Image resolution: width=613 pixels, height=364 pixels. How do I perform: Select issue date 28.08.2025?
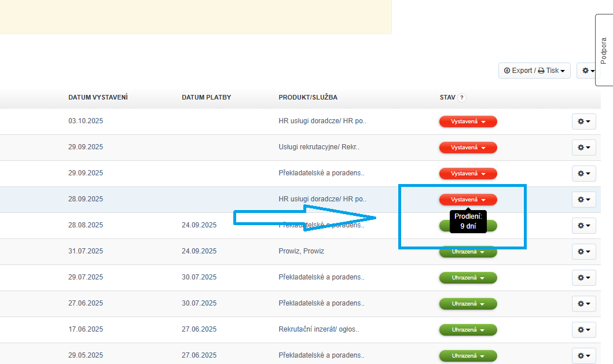(x=86, y=225)
